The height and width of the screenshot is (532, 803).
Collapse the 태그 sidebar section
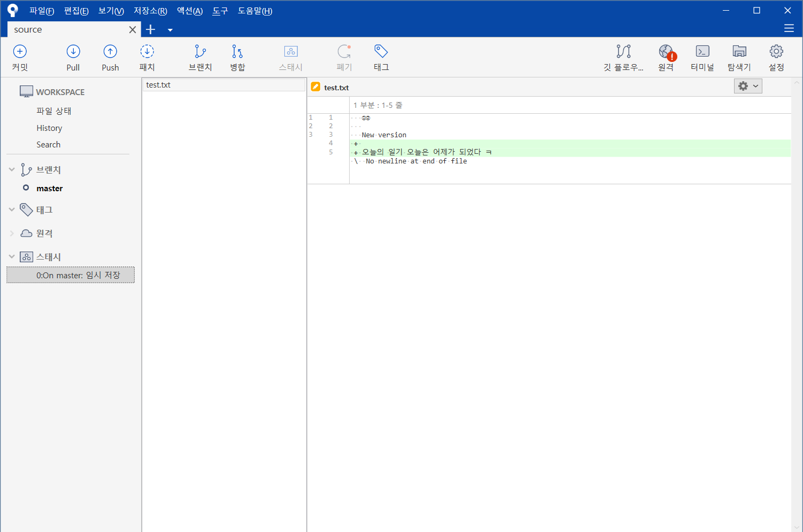pyautogui.click(x=12, y=209)
